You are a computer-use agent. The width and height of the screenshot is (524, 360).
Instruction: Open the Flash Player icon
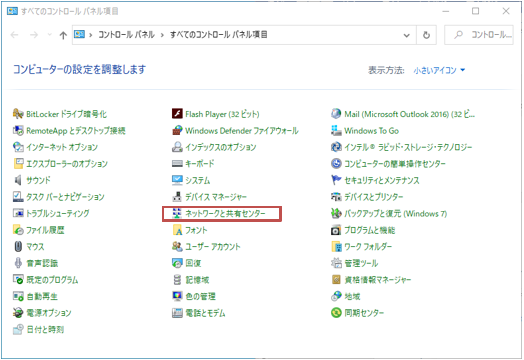point(177,114)
